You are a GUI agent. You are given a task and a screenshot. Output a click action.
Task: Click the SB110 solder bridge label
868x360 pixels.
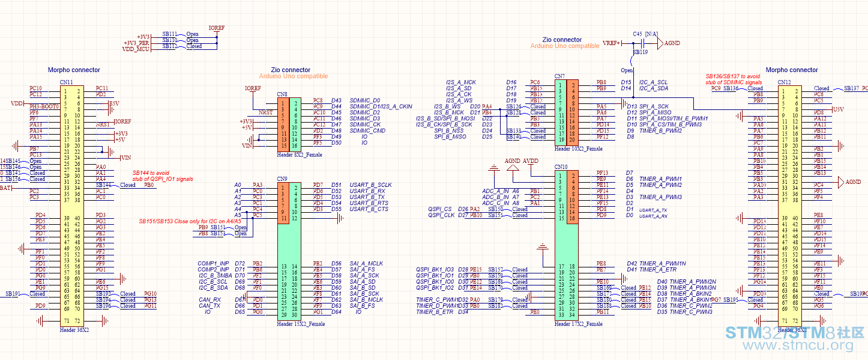click(170, 40)
